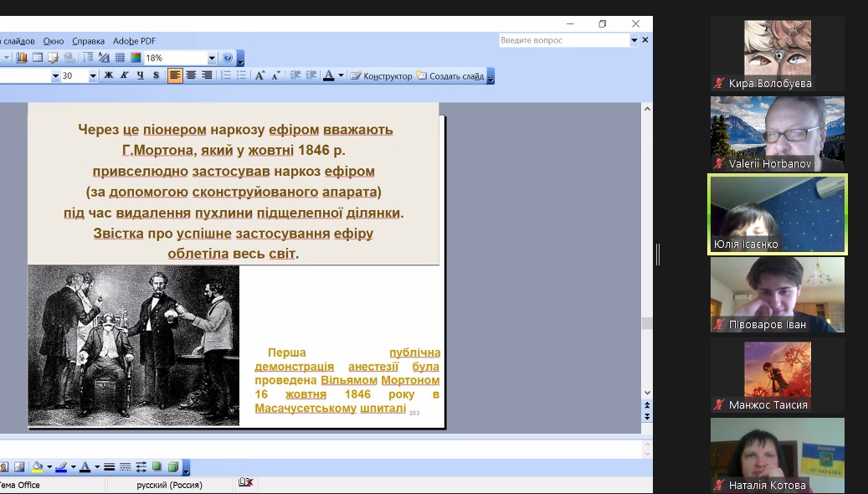
Task: Apply numbered list formatting
Action: [x=226, y=75]
